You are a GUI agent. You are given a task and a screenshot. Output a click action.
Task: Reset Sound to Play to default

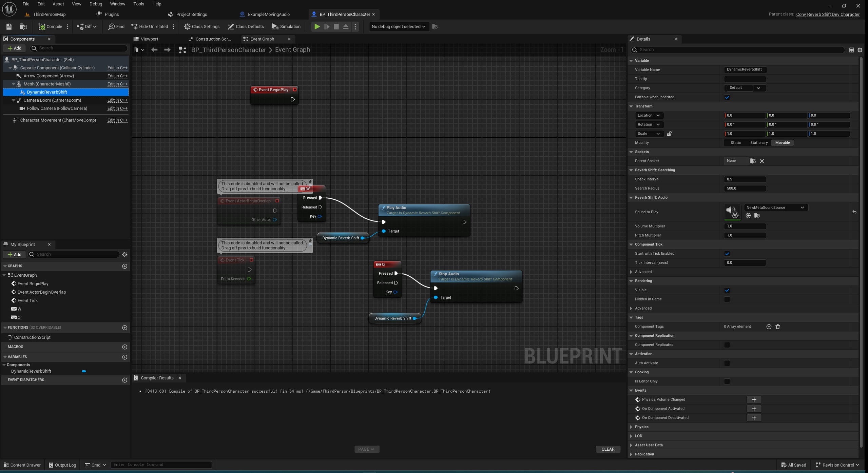[854, 212]
